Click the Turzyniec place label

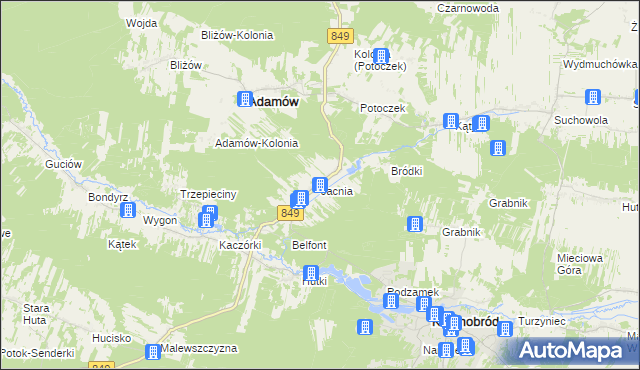[x=542, y=321]
